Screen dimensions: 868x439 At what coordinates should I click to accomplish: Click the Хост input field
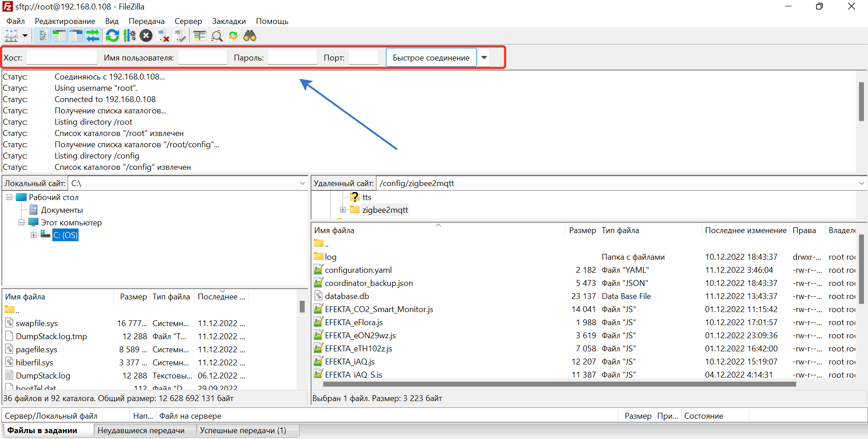tap(62, 57)
